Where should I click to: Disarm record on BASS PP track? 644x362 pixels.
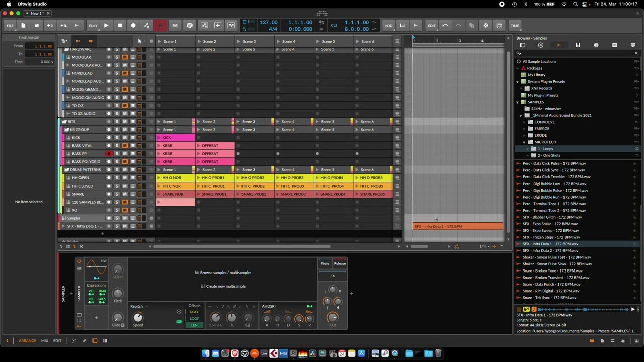point(108,154)
